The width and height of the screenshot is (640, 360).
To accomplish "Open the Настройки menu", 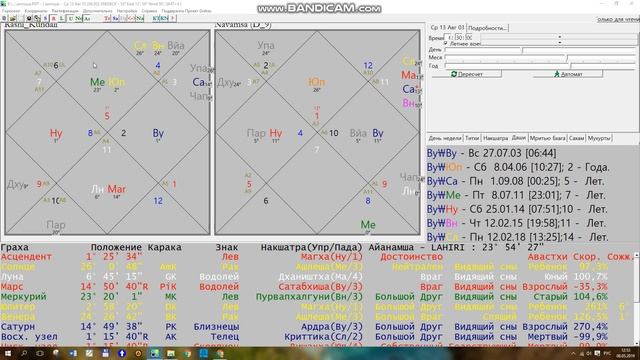I will pos(127,11).
